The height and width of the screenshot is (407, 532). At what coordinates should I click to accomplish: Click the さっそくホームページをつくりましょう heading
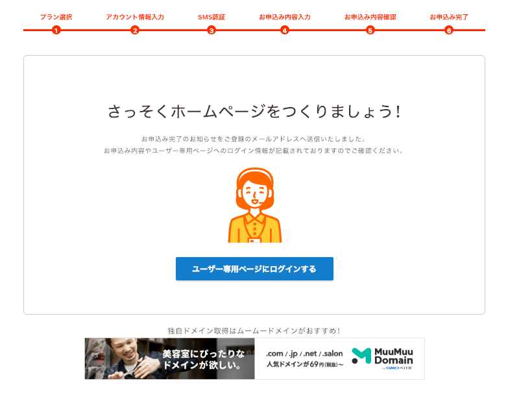coord(254,112)
